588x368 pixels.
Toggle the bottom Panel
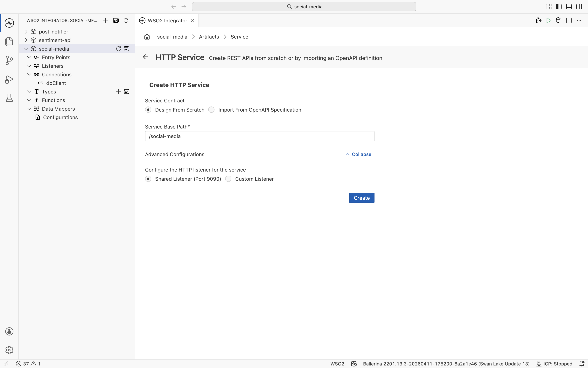tap(569, 7)
